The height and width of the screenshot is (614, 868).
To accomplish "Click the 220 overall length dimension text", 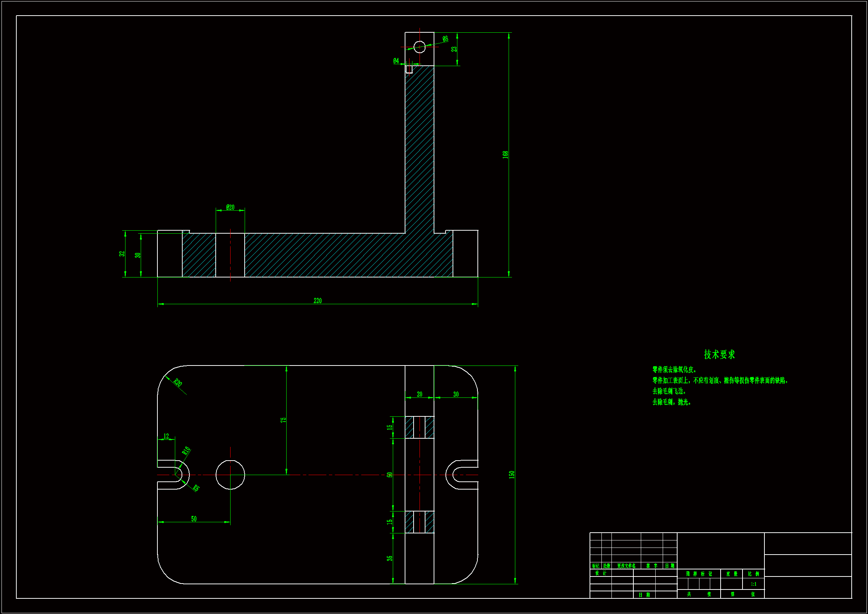I will click(x=317, y=301).
